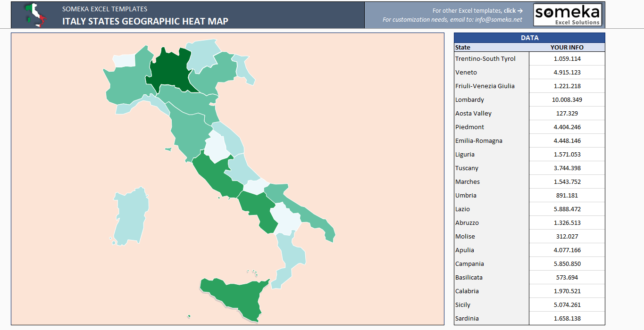
Task: Edit the value cell 1.059.114
Action: click(567, 58)
